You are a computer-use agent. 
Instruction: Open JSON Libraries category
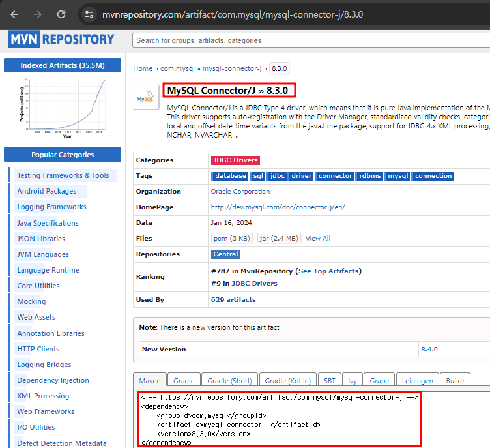tap(41, 239)
